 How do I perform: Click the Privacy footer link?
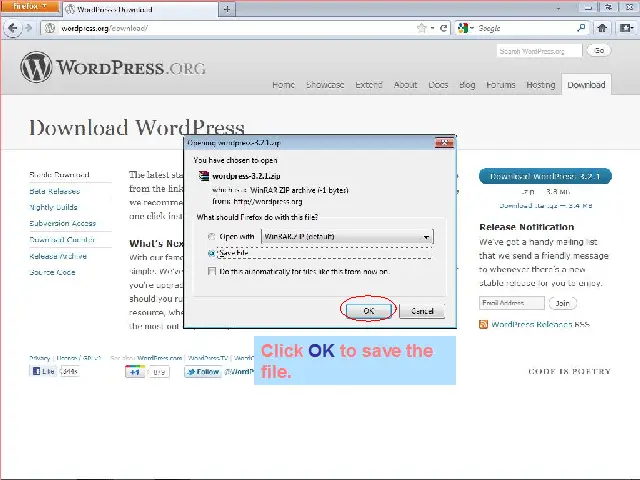[x=40, y=358]
